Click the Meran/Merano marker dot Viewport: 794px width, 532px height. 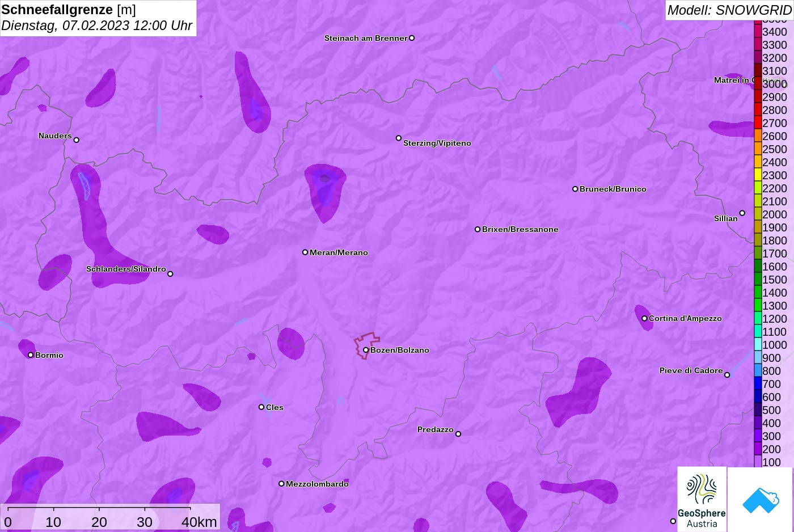point(305,252)
